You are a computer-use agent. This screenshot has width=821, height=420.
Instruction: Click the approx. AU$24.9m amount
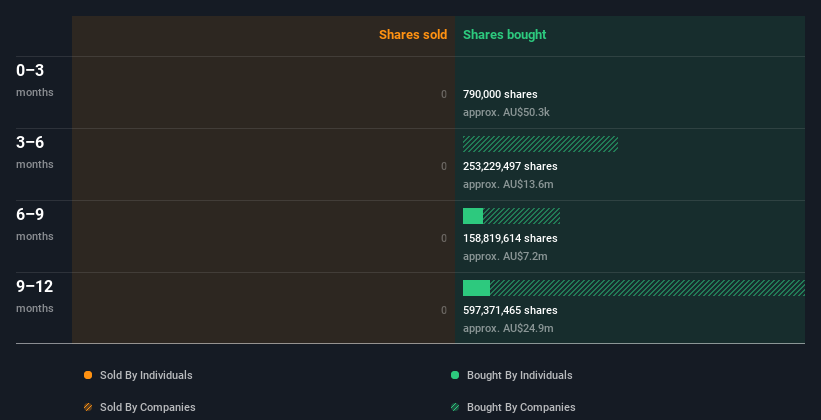click(x=508, y=328)
